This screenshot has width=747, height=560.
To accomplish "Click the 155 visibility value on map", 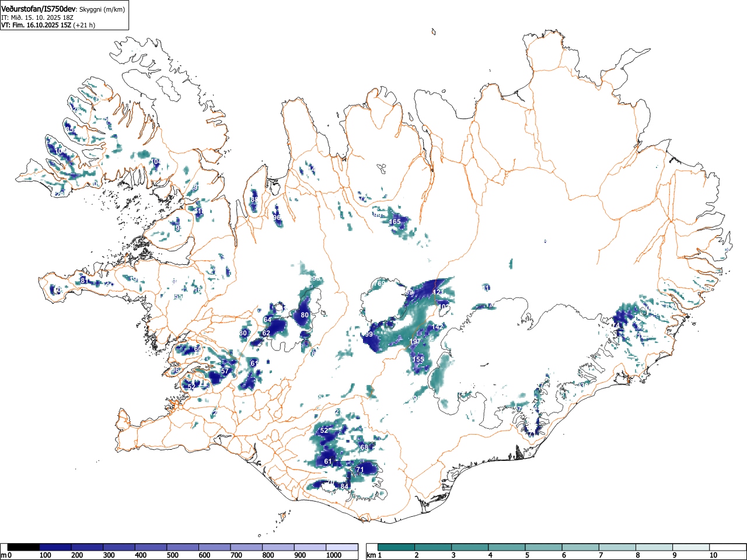I will pos(418,359).
